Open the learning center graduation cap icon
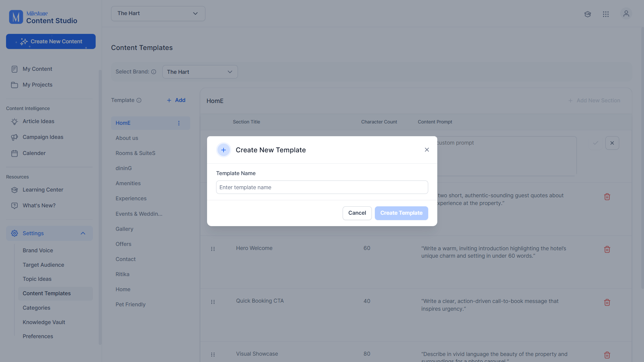This screenshot has width=644, height=362. pos(587,14)
